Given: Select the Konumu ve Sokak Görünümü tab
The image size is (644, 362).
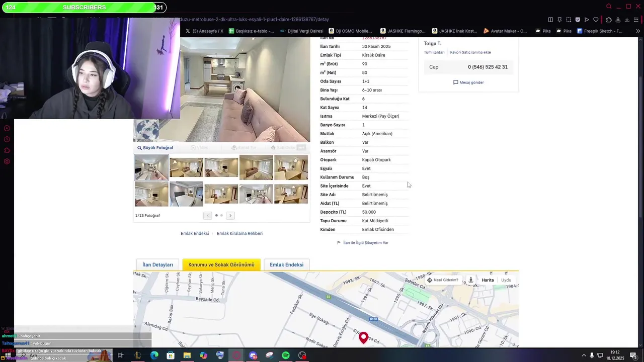Looking at the screenshot, I should click(221, 265).
